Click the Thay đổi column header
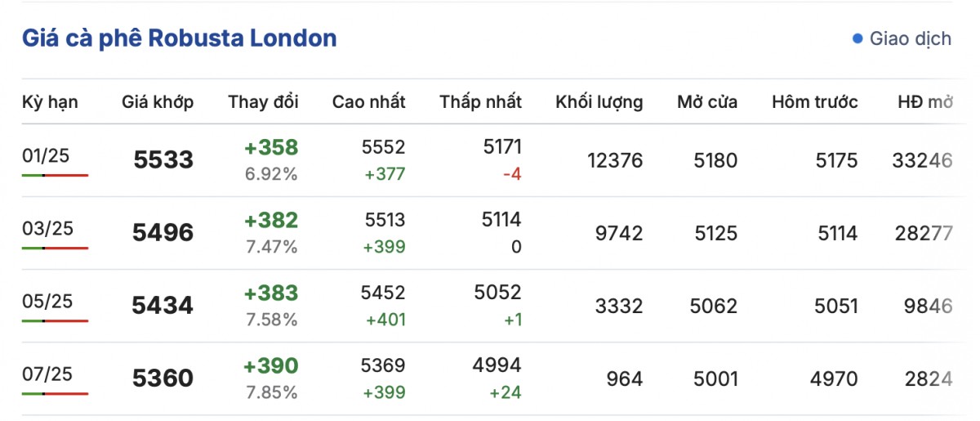This screenshot has width=980, height=421. (263, 102)
